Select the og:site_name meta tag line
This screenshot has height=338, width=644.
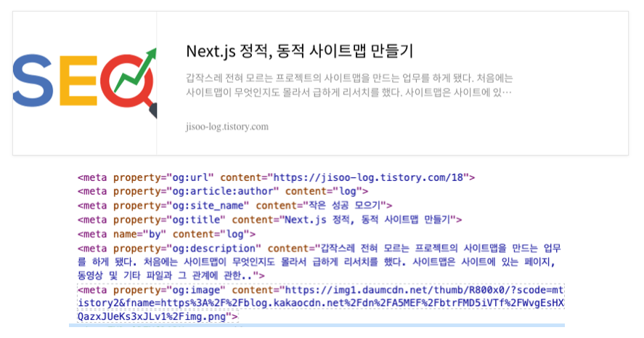[x=235, y=205]
